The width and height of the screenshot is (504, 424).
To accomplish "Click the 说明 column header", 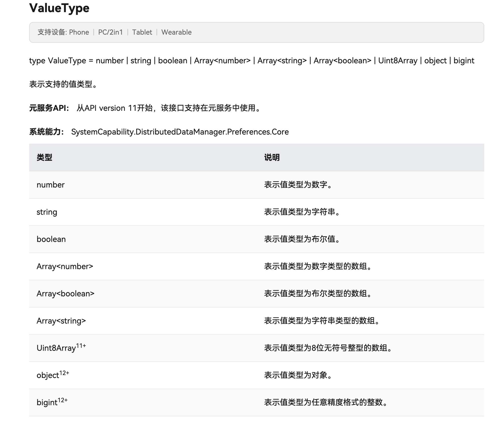I will click(272, 158).
